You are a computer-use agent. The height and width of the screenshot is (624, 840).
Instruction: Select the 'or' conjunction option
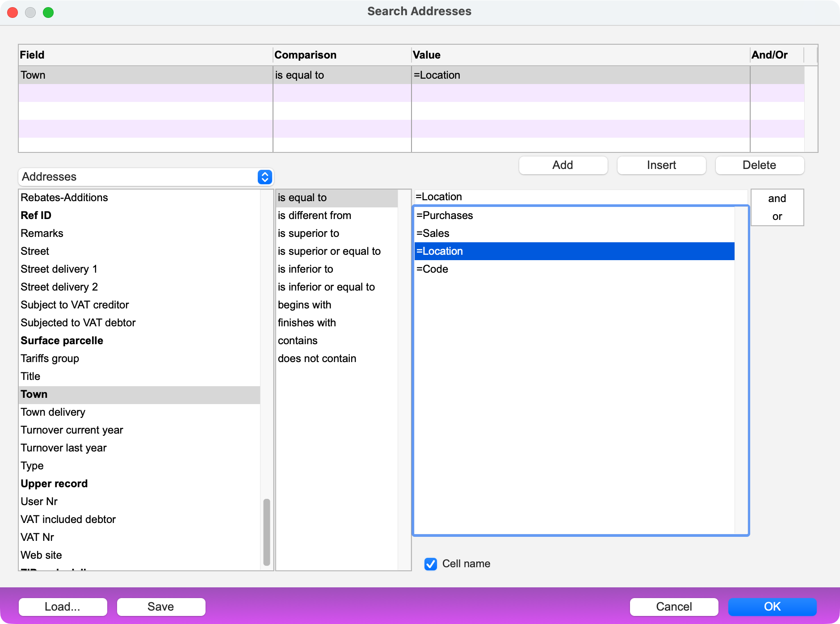point(777,216)
